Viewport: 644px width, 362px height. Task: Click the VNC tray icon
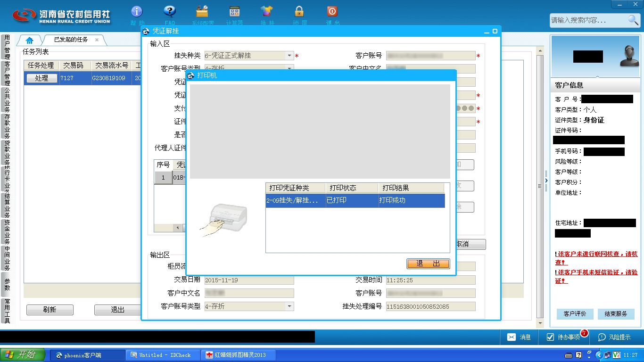(616, 355)
